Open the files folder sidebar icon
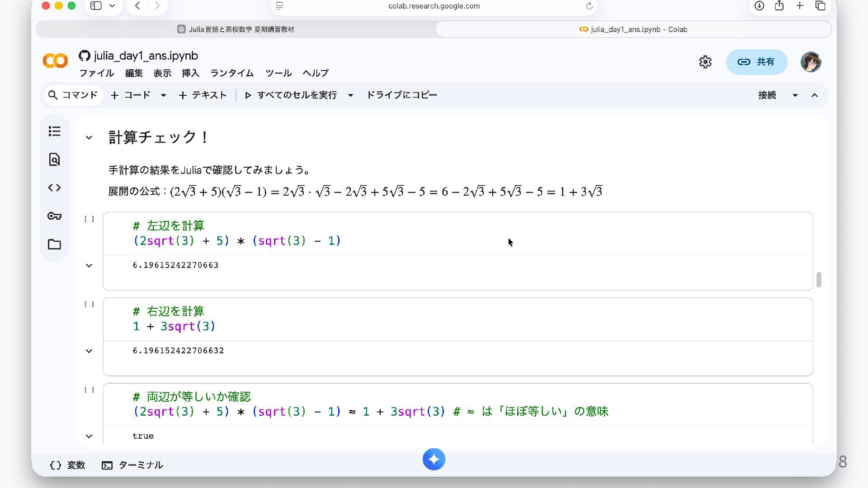 click(x=54, y=244)
